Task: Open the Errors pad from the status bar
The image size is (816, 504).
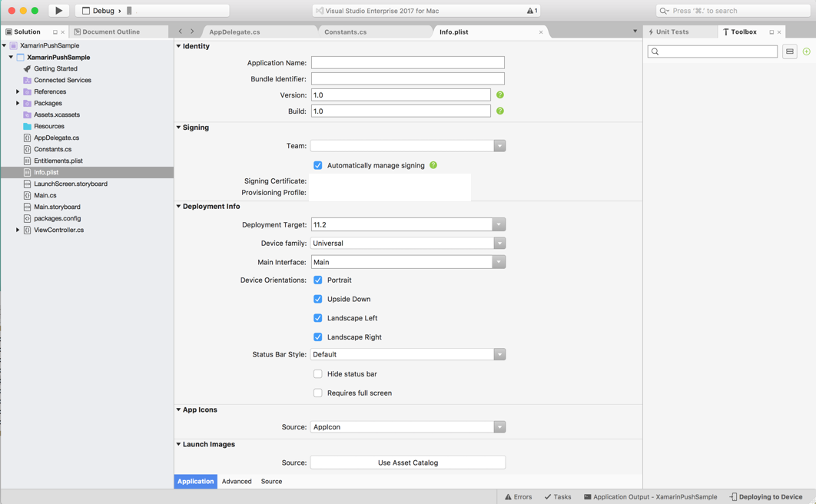Action: click(x=517, y=496)
